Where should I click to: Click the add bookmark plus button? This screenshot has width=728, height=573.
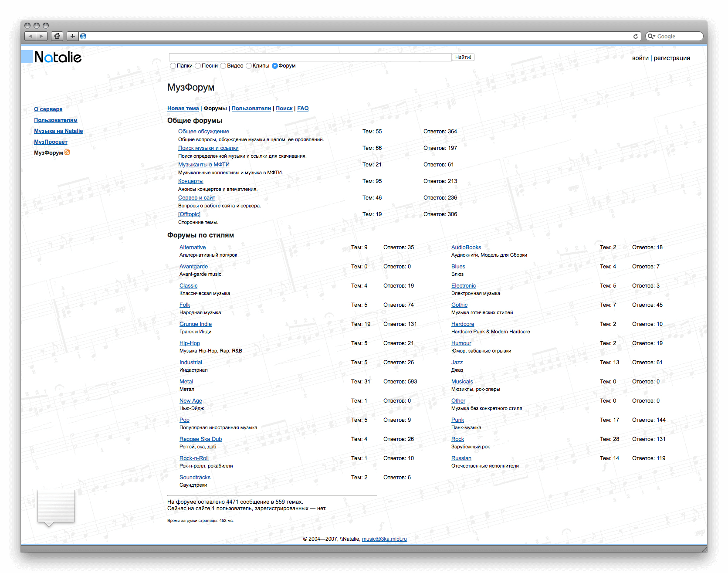click(x=72, y=36)
